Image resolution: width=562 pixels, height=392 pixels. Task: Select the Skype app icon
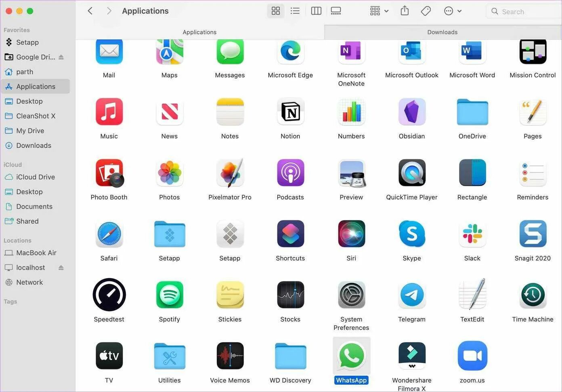pos(412,234)
